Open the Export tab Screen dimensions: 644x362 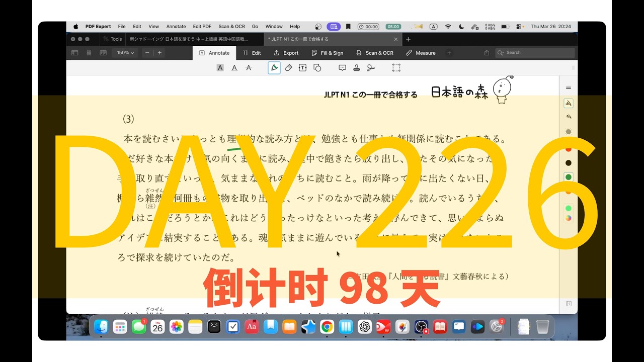(x=286, y=53)
